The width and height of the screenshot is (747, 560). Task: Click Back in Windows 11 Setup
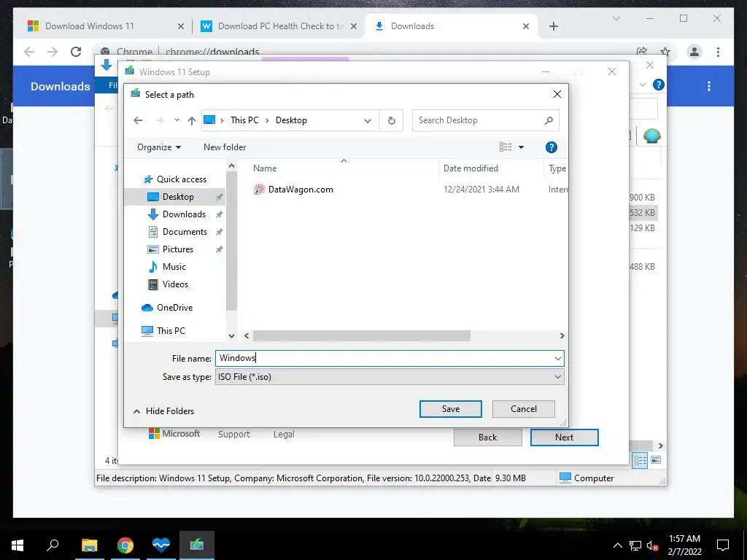tap(487, 437)
